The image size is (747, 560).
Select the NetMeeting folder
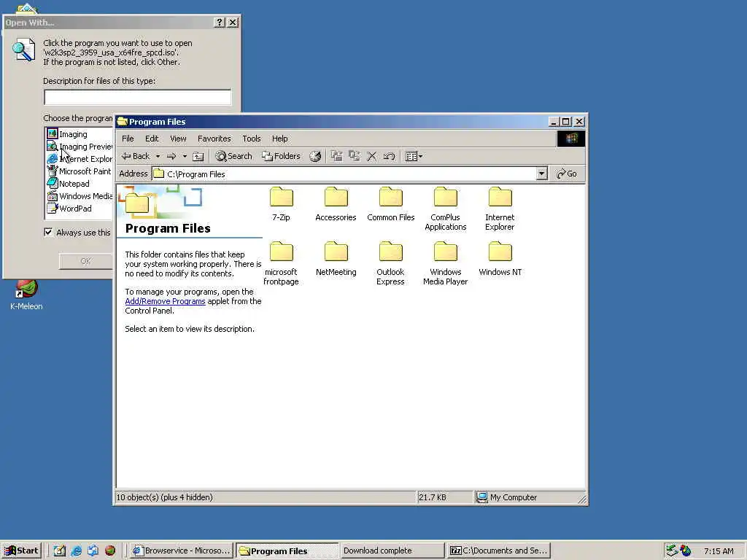336,259
